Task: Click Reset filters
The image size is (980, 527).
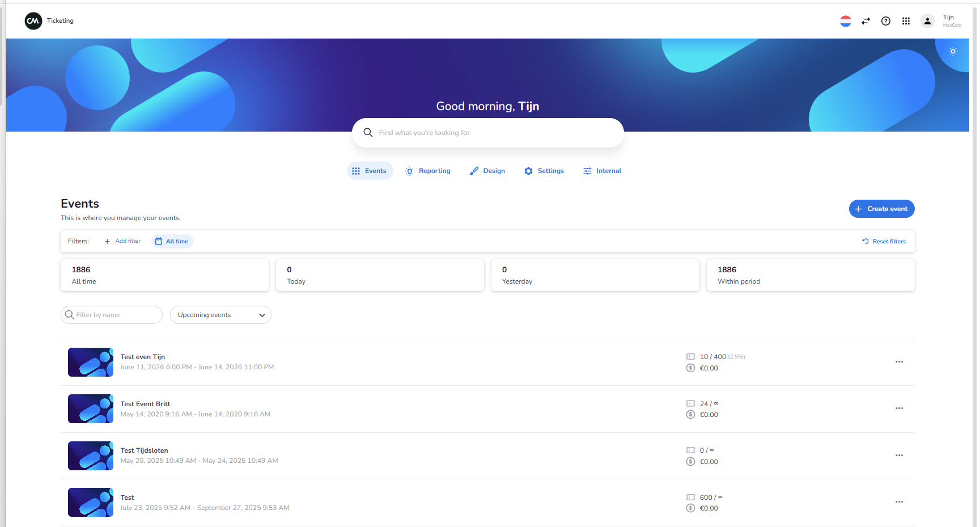Action: (884, 242)
